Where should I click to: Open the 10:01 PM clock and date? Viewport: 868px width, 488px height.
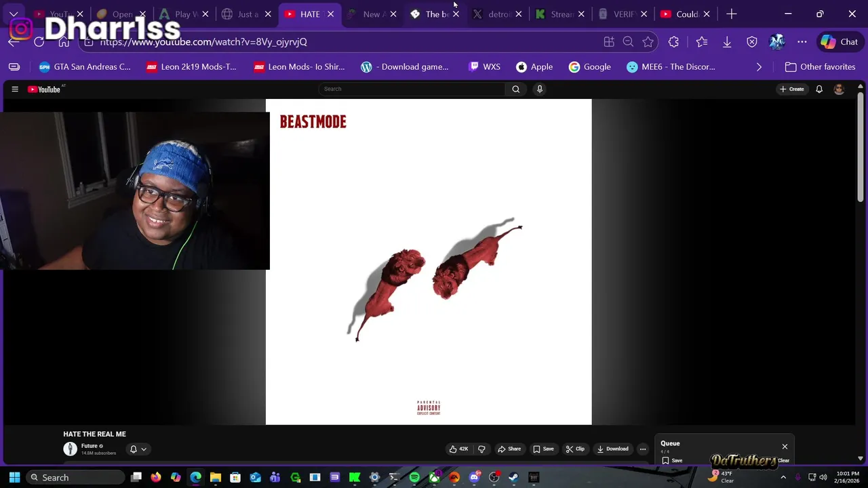click(848, 477)
